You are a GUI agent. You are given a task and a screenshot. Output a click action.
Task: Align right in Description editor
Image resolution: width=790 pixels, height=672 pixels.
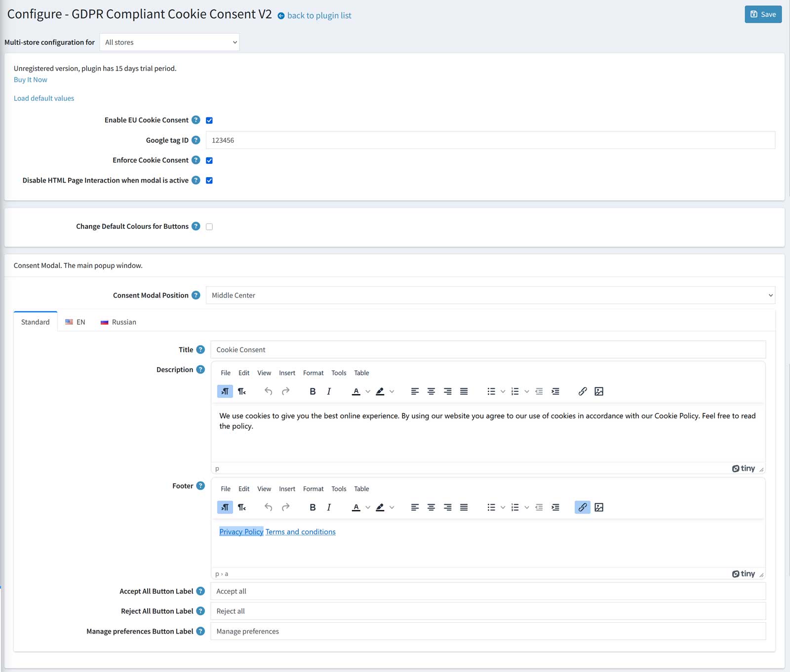[x=447, y=391]
